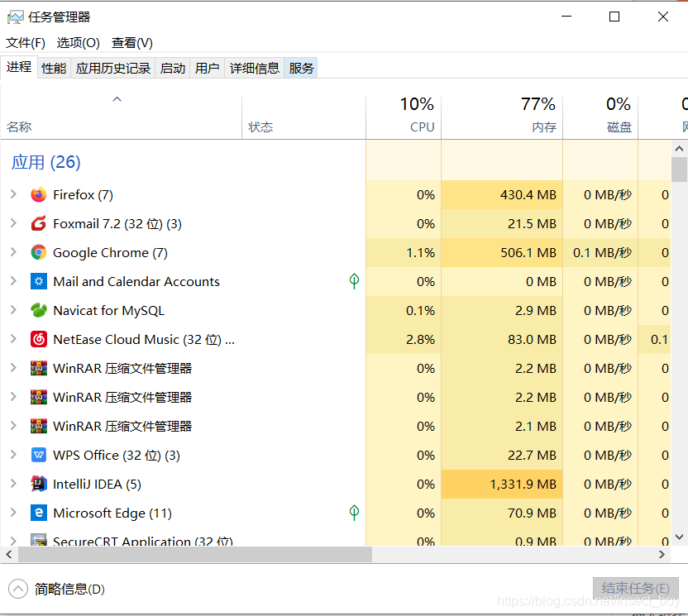Click the Microsoft Edge icon
688x616 pixels.
pos(39,513)
